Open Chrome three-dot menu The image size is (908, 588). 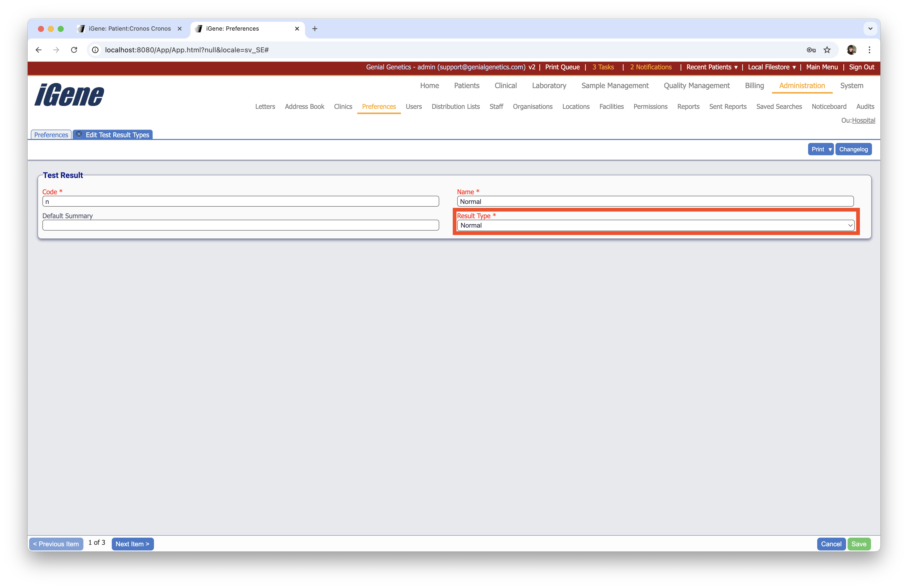point(870,50)
